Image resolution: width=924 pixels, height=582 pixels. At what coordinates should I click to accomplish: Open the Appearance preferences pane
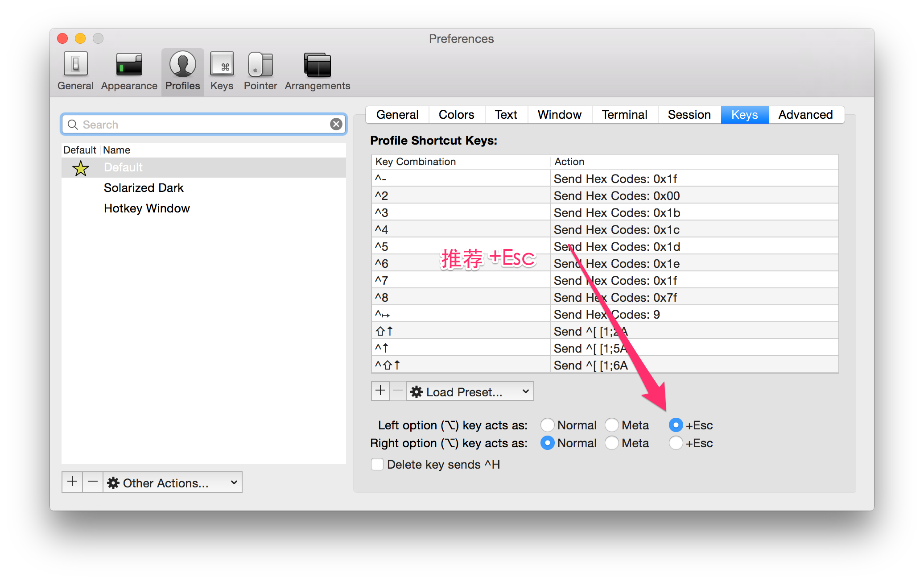click(x=129, y=71)
